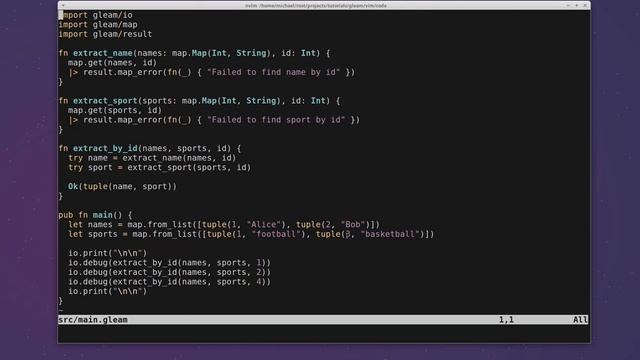This screenshot has height=360, width=640.
Task: Minimize the nvim terminal window
Action: click(568, 5)
